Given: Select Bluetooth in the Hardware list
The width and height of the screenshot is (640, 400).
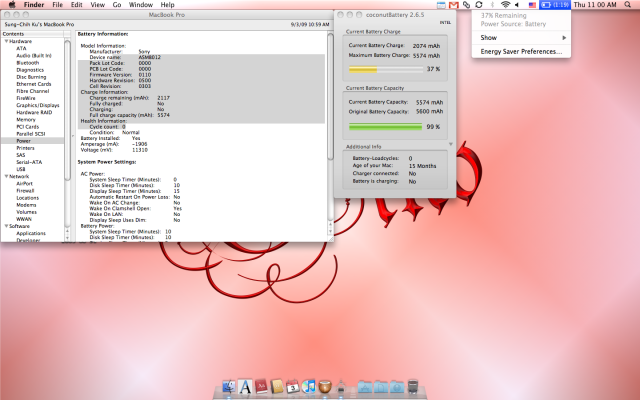Looking at the screenshot, I should tap(28, 63).
